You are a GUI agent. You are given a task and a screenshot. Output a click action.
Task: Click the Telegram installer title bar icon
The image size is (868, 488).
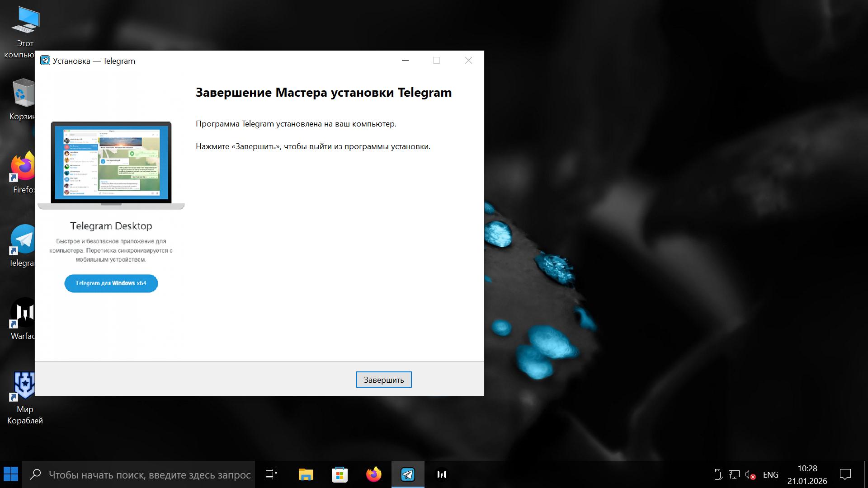coord(45,61)
